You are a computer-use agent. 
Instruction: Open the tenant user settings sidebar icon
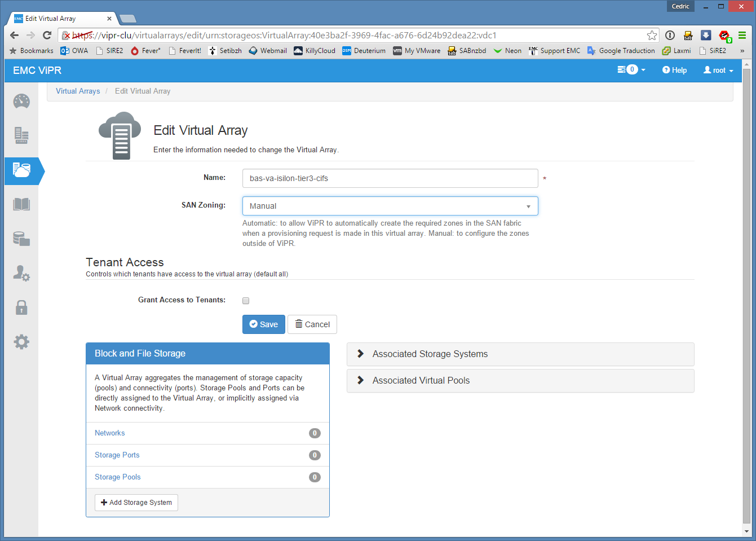pos(21,273)
